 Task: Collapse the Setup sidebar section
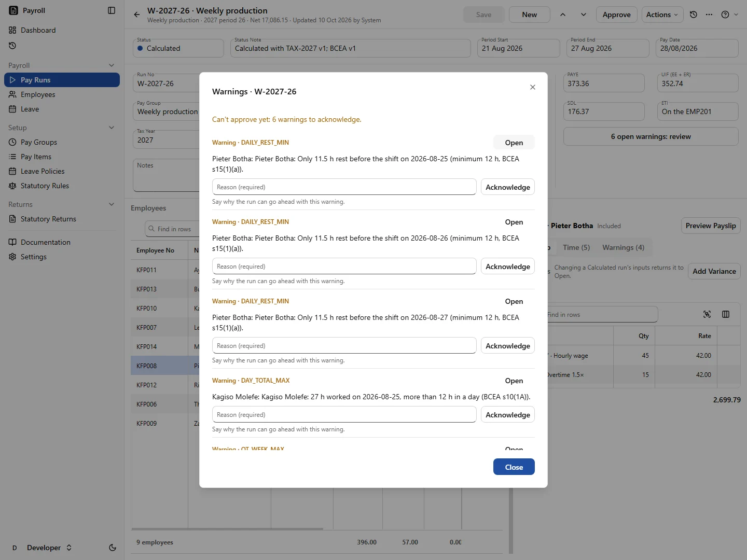[112, 128]
